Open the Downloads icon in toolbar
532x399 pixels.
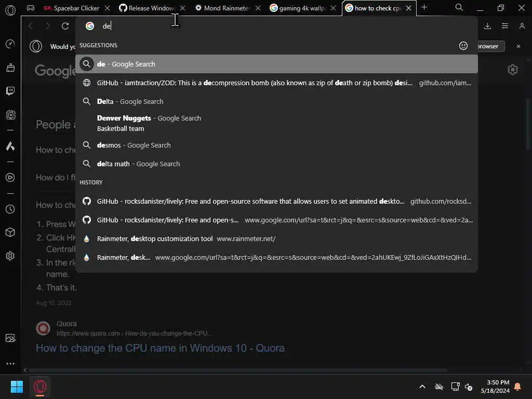click(487, 26)
